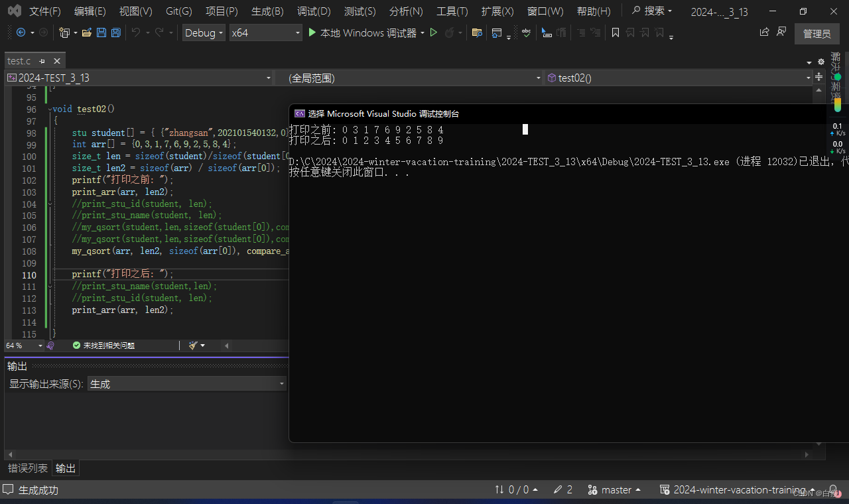Image resolution: width=849 pixels, height=504 pixels.
Task: Expand the master branch selector
Action: pyautogui.click(x=614, y=490)
